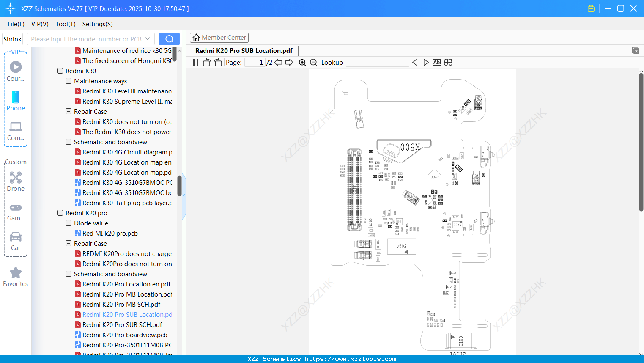Open REDMI K20Pro does not charge case
The height and width of the screenshot is (363, 644).
click(123, 254)
